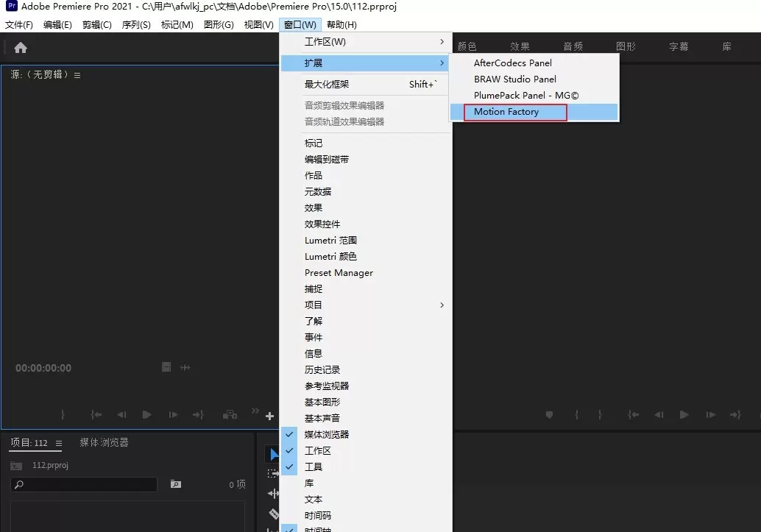Go to the Home screen icon
The height and width of the screenshot is (532, 761).
point(21,48)
